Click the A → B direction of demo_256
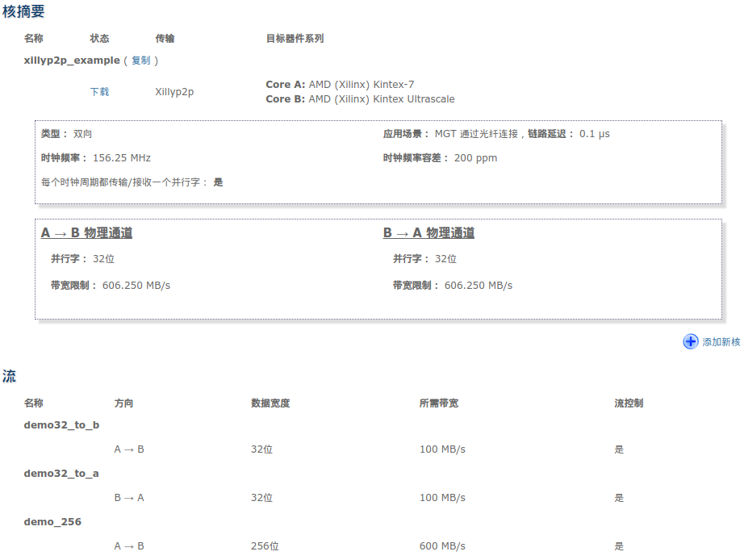Screen dimensions: 744x560 (x=129, y=546)
